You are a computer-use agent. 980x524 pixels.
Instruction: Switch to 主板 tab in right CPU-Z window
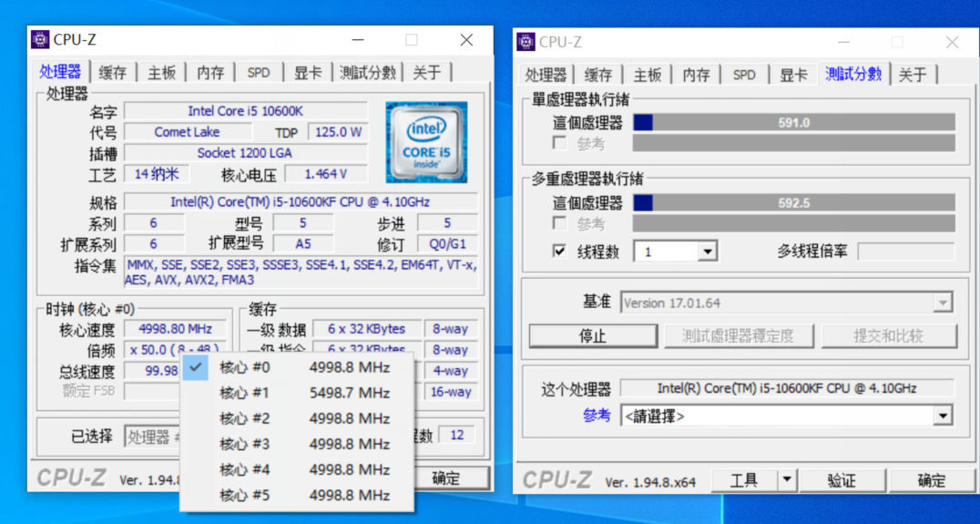click(x=647, y=75)
